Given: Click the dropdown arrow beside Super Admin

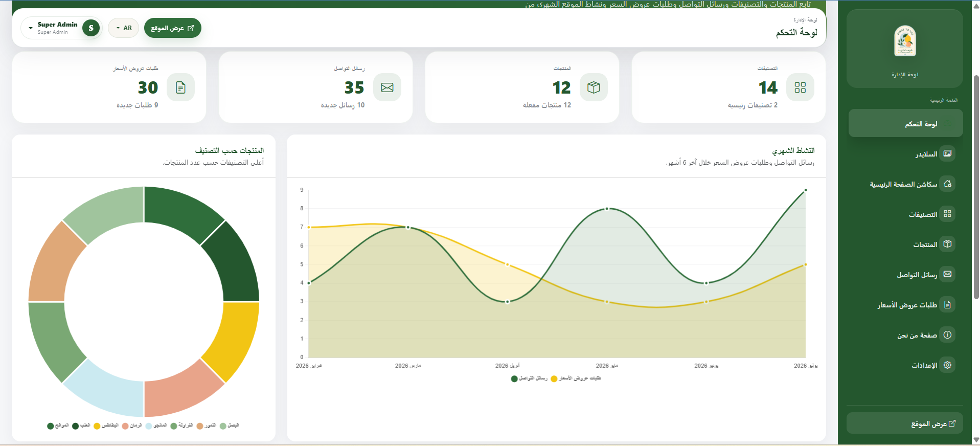Looking at the screenshot, I should (31, 28).
